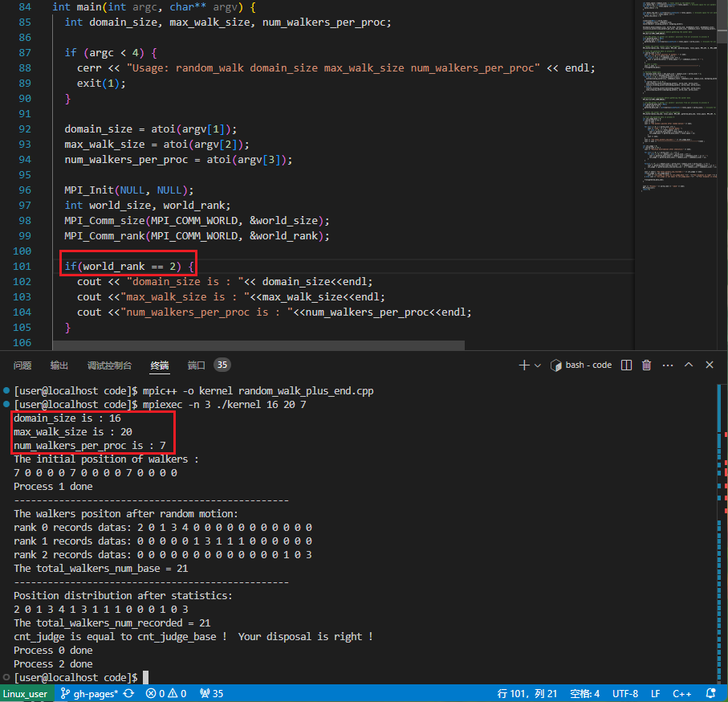Screen dimensions: 728x702
Task: Click the Linux_user remote indicator
Action: click(25, 694)
